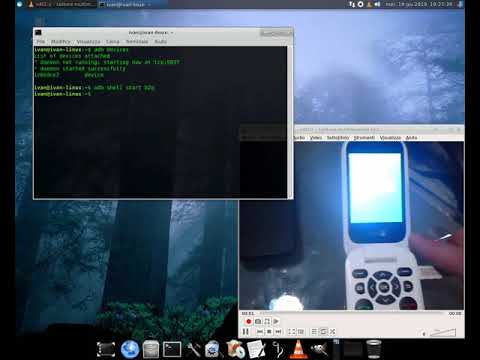
Task: Open the VLC Visualizza menu
Action: (390, 138)
